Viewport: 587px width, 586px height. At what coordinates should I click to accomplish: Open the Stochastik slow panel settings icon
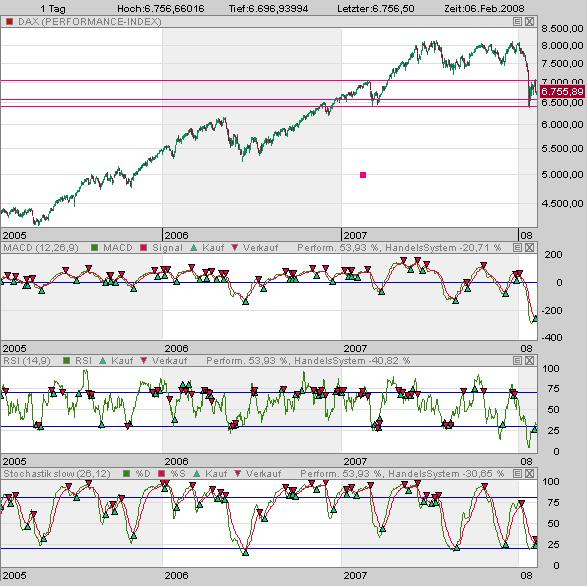(517, 474)
